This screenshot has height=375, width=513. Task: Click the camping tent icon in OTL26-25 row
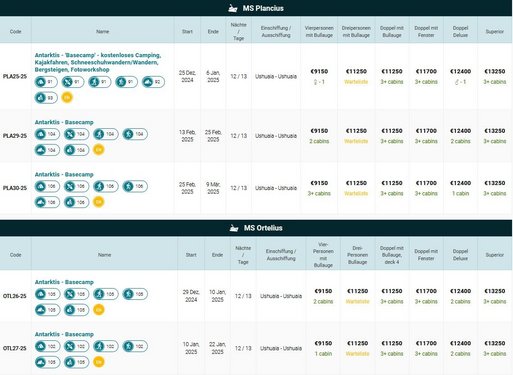[41, 294]
